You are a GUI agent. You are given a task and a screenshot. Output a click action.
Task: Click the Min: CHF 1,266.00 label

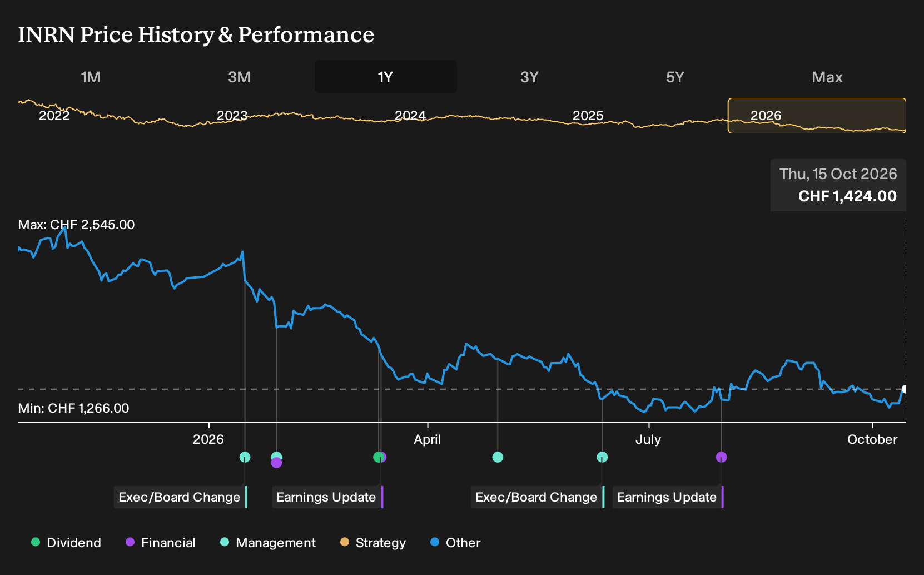tap(73, 408)
